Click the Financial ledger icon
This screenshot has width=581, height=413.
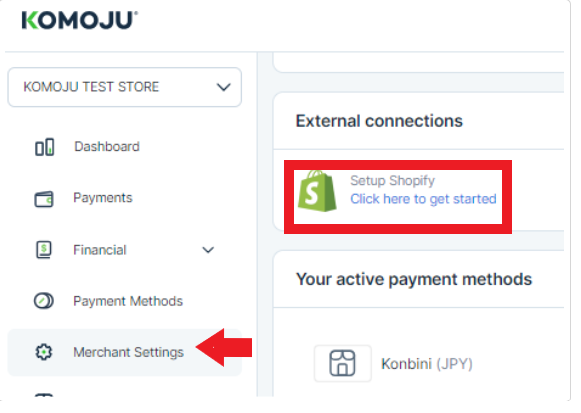(x=44, y=250)
